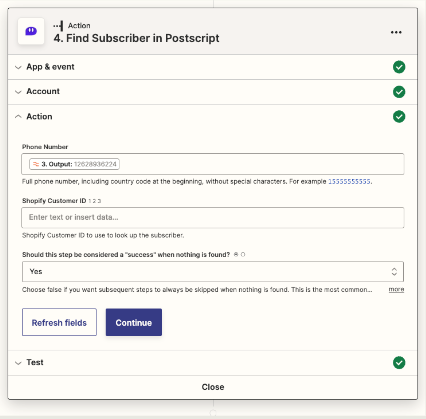Focus the Shopify Customer ID input field

click(x=213, y=218)
